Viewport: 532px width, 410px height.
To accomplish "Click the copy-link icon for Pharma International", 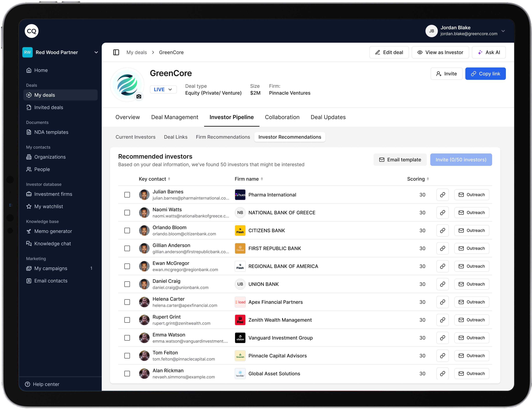I will pos(443,195).
